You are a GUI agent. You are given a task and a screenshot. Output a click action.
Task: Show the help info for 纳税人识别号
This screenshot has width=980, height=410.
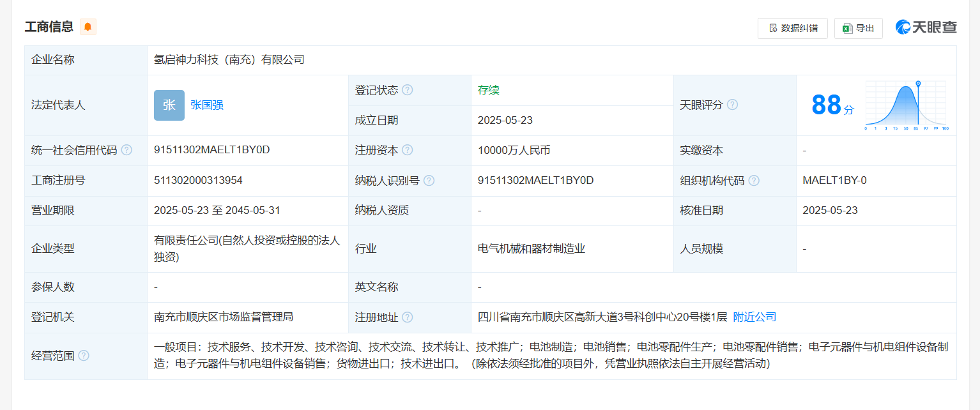point(429,181)
